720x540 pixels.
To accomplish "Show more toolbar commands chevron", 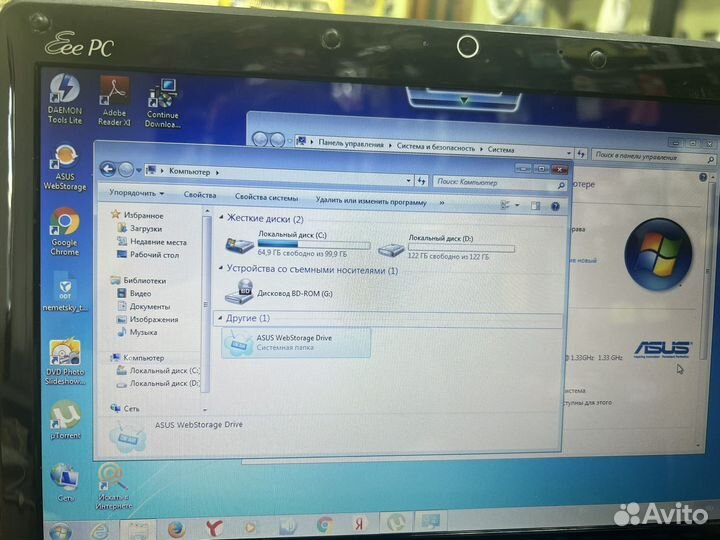I will click(442, 202).
